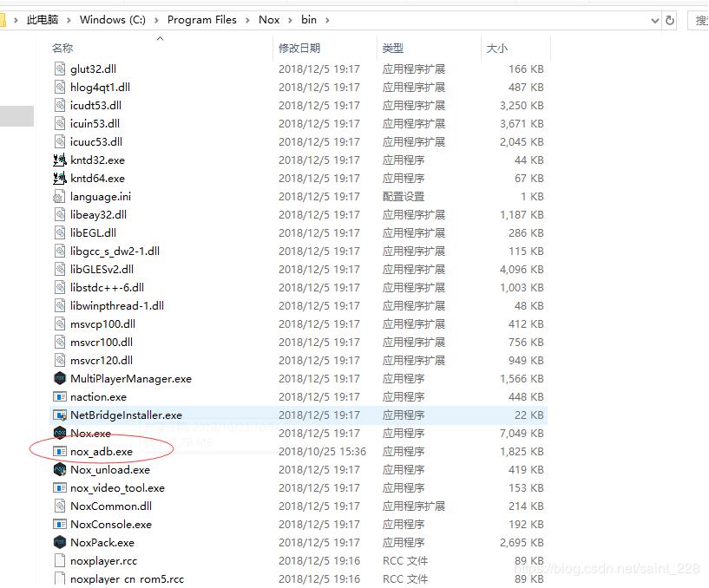The image size is (709, 588).
Task: Expand the chevron after bin in path
Action: [327, 20]
